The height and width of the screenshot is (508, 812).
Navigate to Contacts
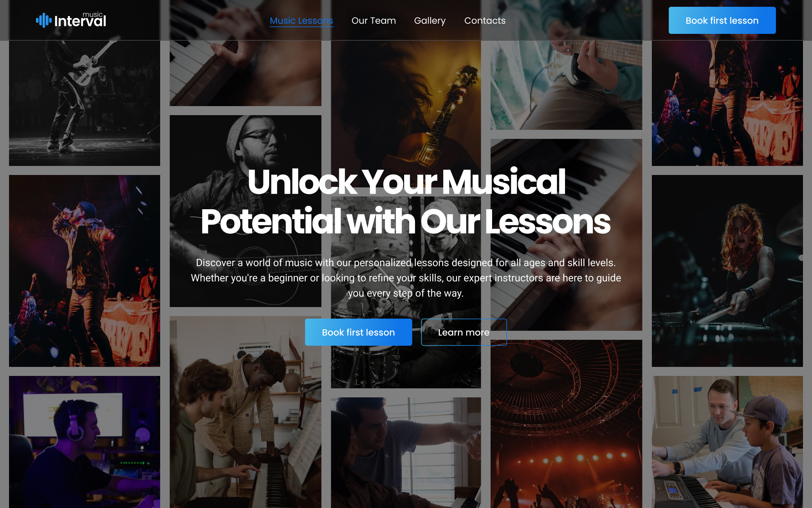(x=485, y=21)
